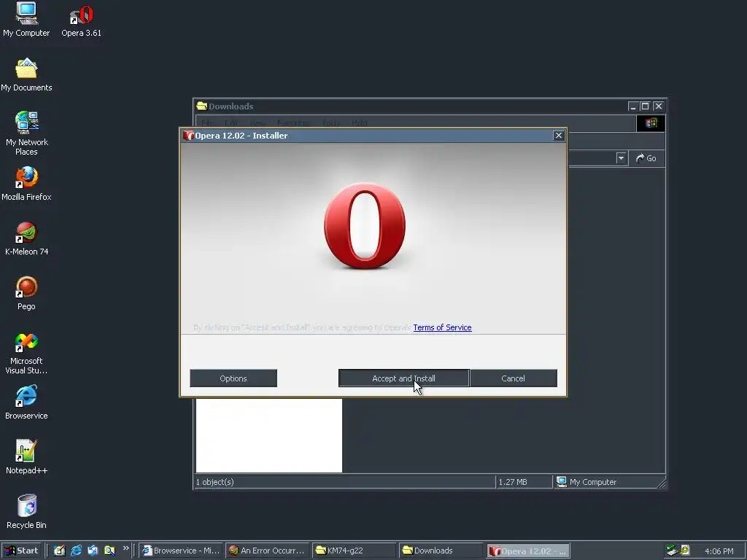Click the green network tray icon
The width and height of the screenshot is (747, 560).
tap(672, 551)
